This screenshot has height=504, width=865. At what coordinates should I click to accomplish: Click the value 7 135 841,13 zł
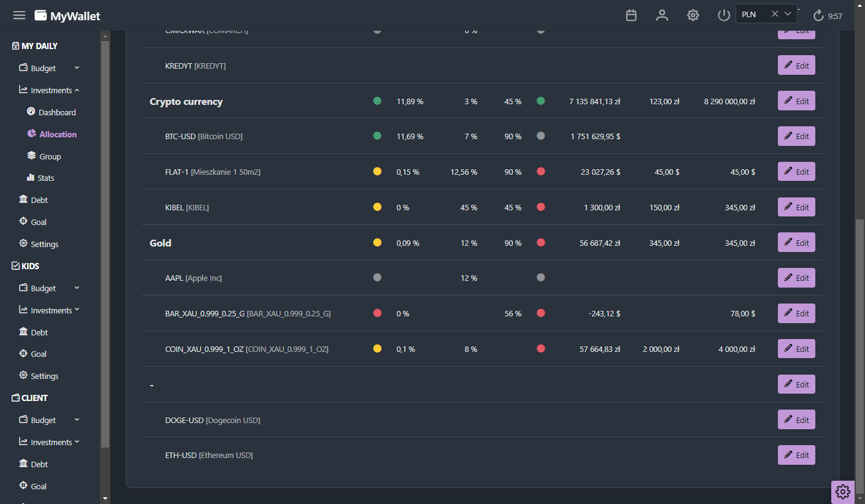(594, 102)
